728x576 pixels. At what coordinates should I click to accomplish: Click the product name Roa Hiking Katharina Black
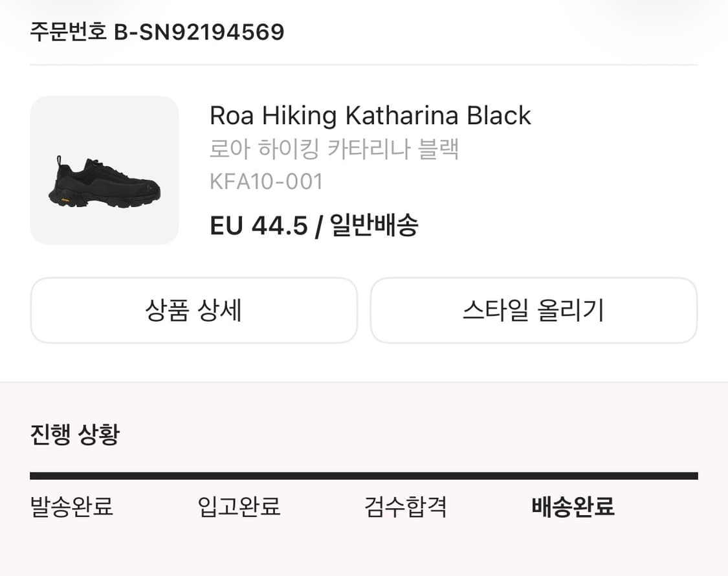click(x=370, y=115)
